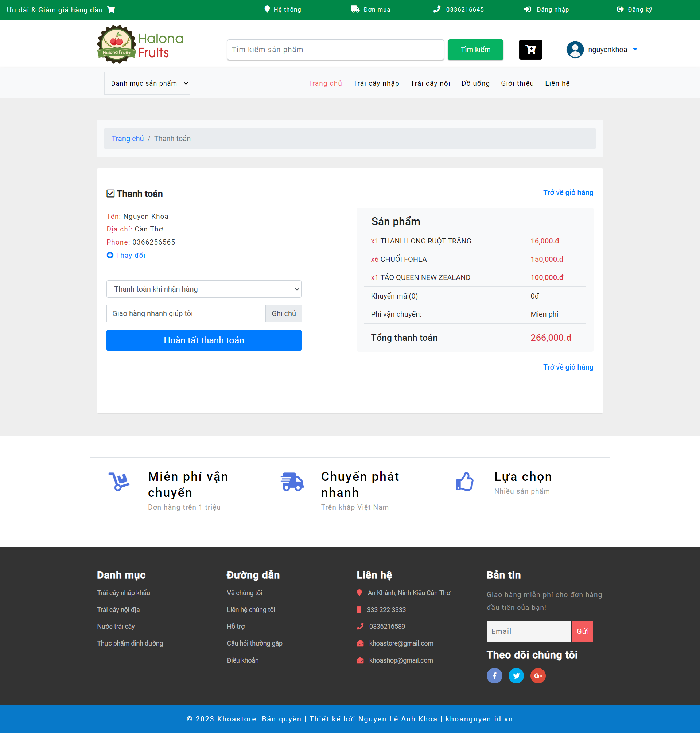Click the checkbox icon beside Thanh toán heading

coord(110,193)
